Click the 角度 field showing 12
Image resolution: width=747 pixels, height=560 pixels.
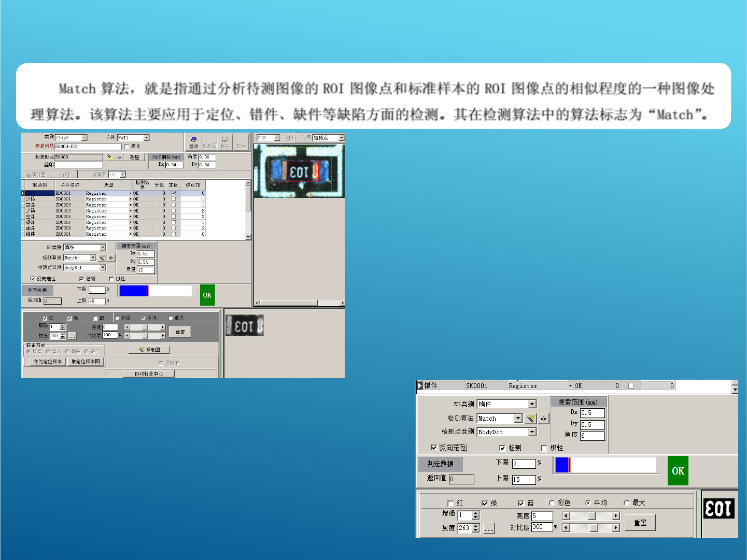(146, 270)
